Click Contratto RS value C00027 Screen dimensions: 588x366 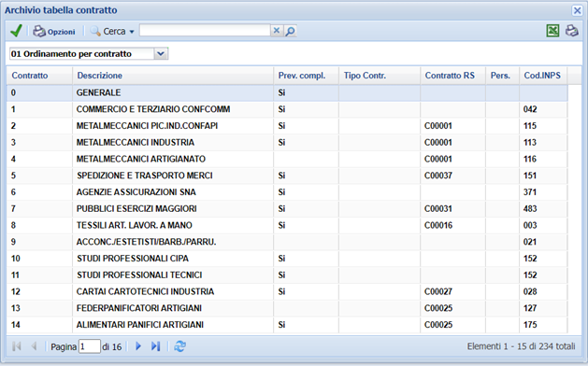[x=438, y=291]
